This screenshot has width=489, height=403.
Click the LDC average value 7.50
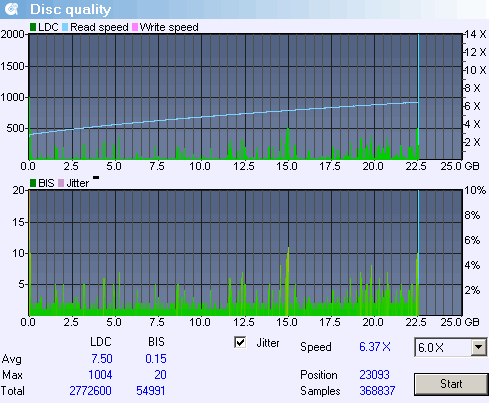pos(102,359)
